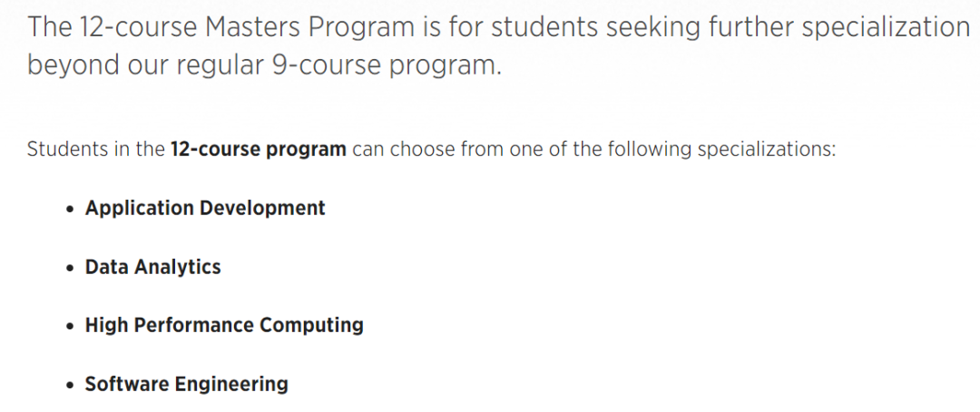Viewport: 980px width, 412px height.
Task: Click the bold '12-course program' text
Action: tap(258, 150)
